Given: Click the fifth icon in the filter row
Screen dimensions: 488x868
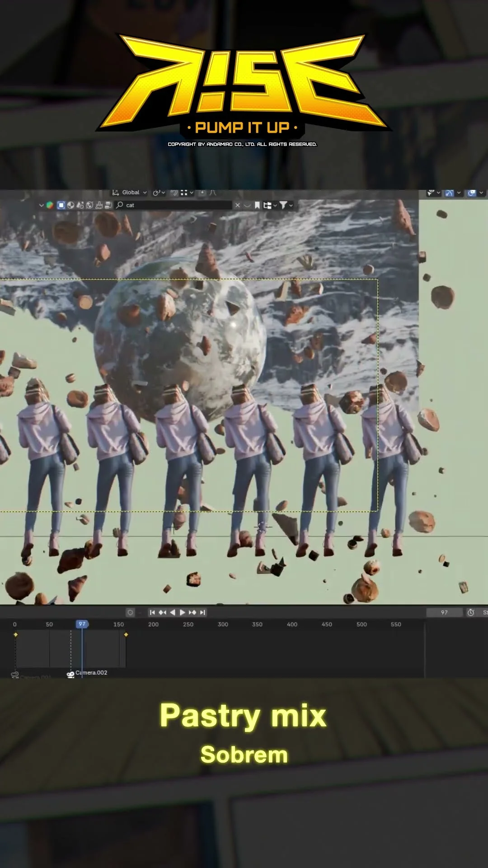Looking at the screenshot, I should pos(99,205).
